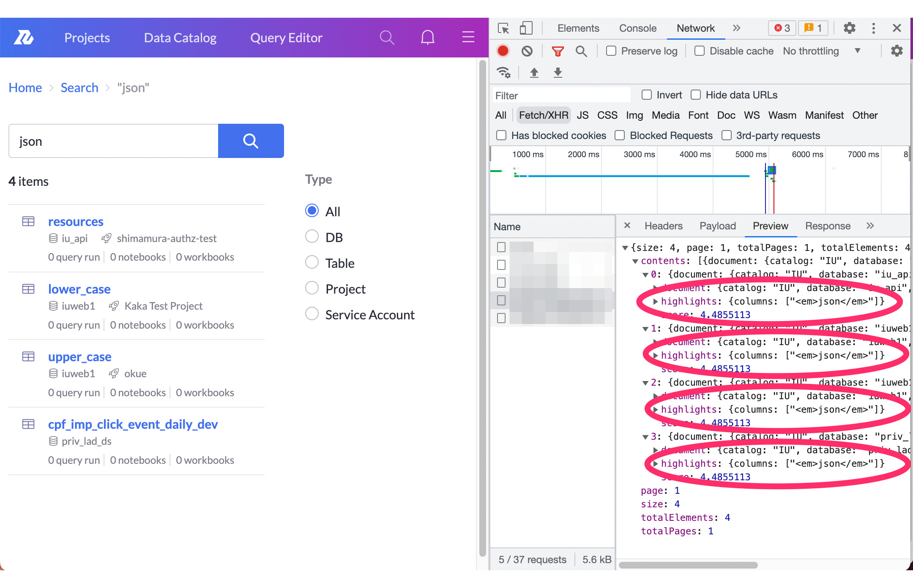Toggle the network filter funnel icon
Viewport: 913px width, 588px height.
[558, 51]
